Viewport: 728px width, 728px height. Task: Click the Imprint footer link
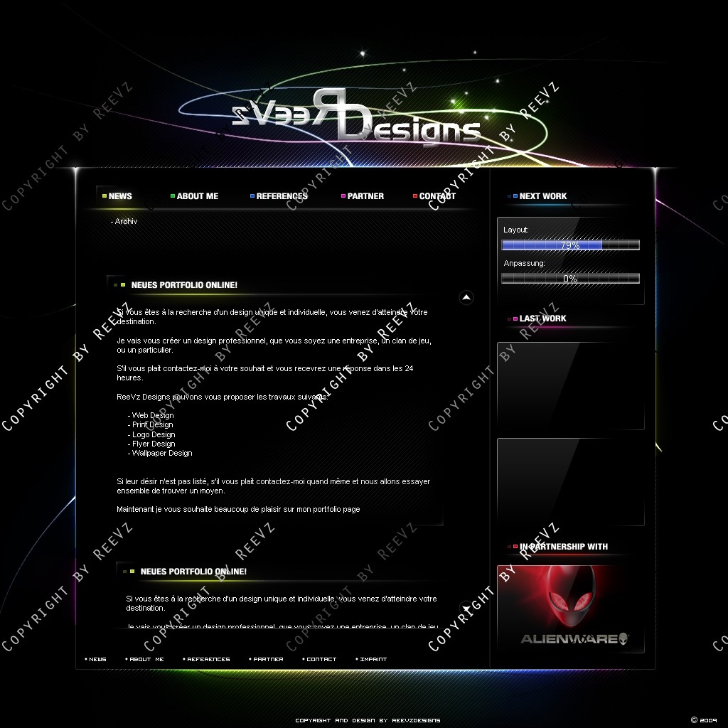(x=373, y=659)
